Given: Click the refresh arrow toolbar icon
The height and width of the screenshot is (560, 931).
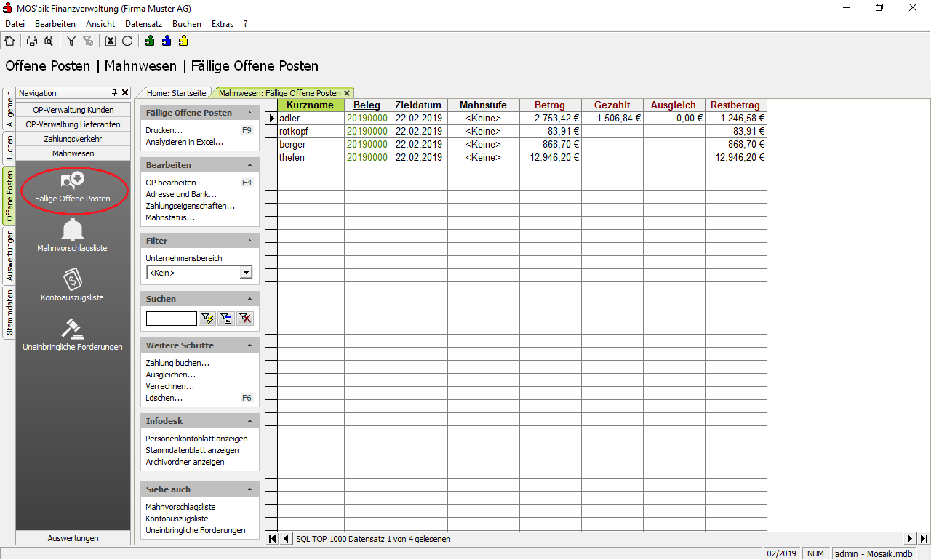Looking at the screenshot, I should 127,41.
